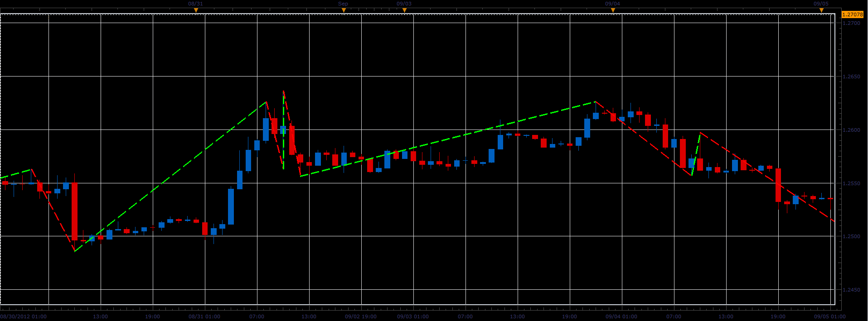Click the 1.2450 price axis label
The image size is (868, 321).
tap(851, 290)
